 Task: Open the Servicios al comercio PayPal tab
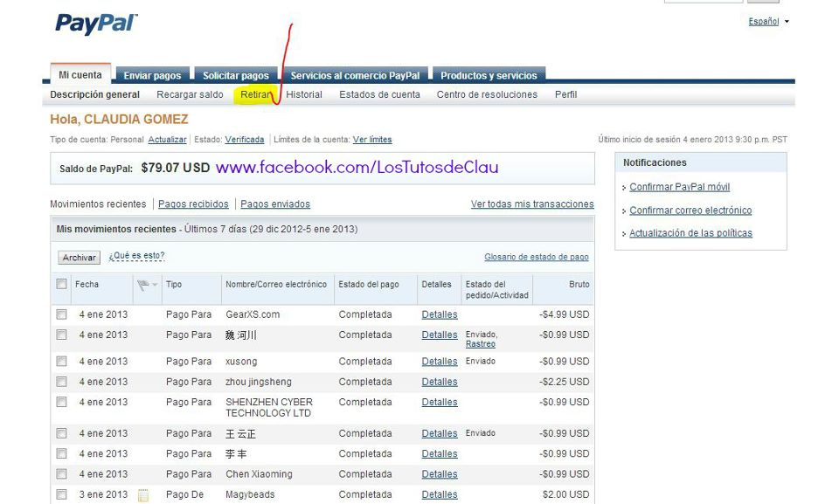click(x=355, y=75)
